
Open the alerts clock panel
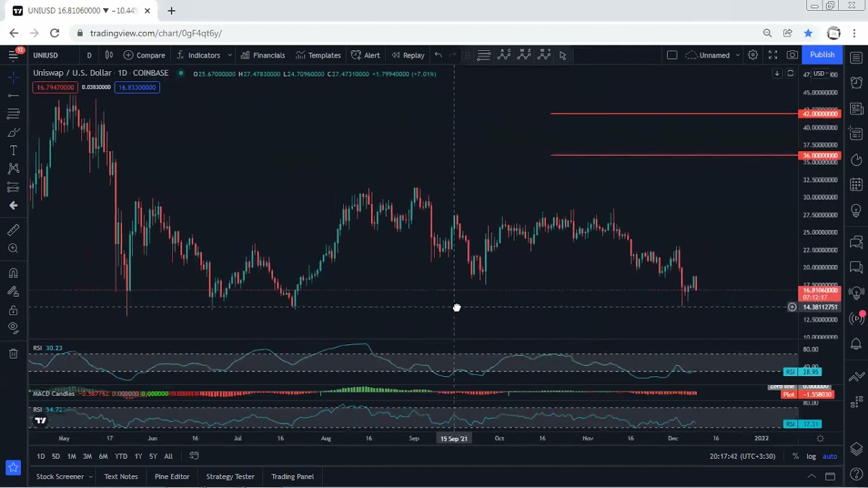coord(856,82)
